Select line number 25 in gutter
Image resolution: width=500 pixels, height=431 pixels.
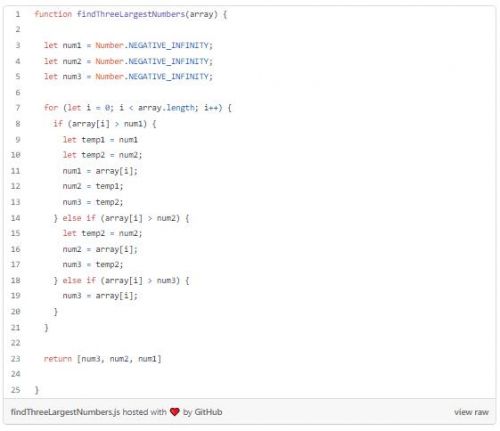pyautogui.click(x=16, y=390)
